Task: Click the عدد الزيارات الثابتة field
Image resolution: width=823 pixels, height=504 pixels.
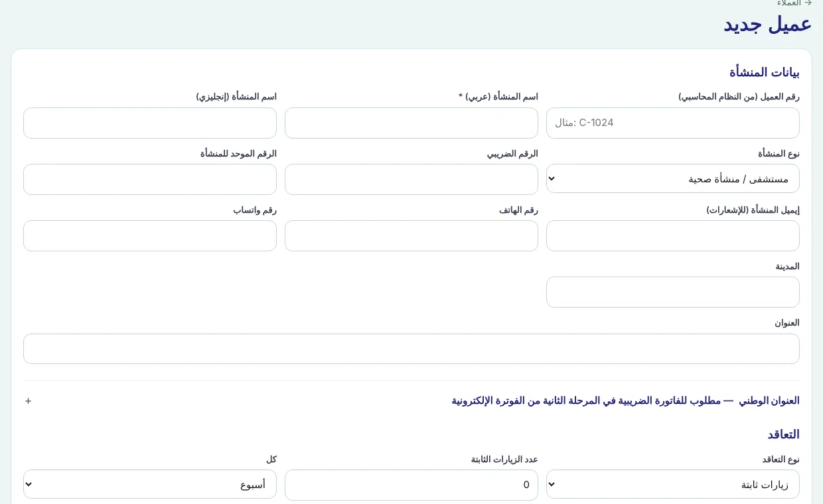Action: (x=411, y=485)
